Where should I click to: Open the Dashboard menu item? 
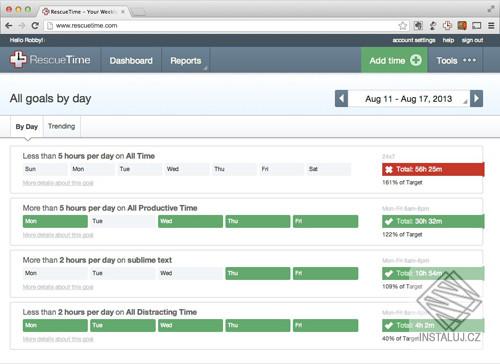131,60
